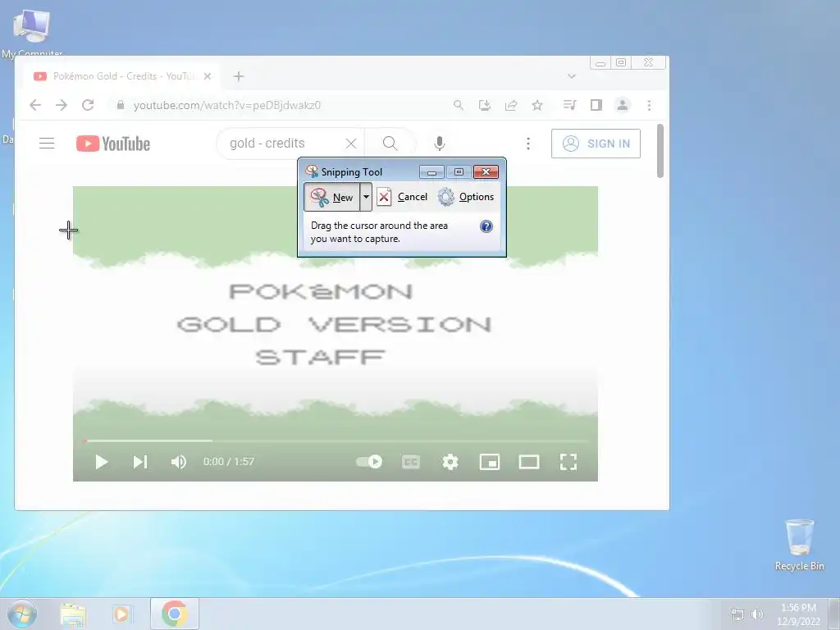840x630 pixels.
Task: Go to the YouTube home logo
Action: pyautogui.click(x=113, y=144)
